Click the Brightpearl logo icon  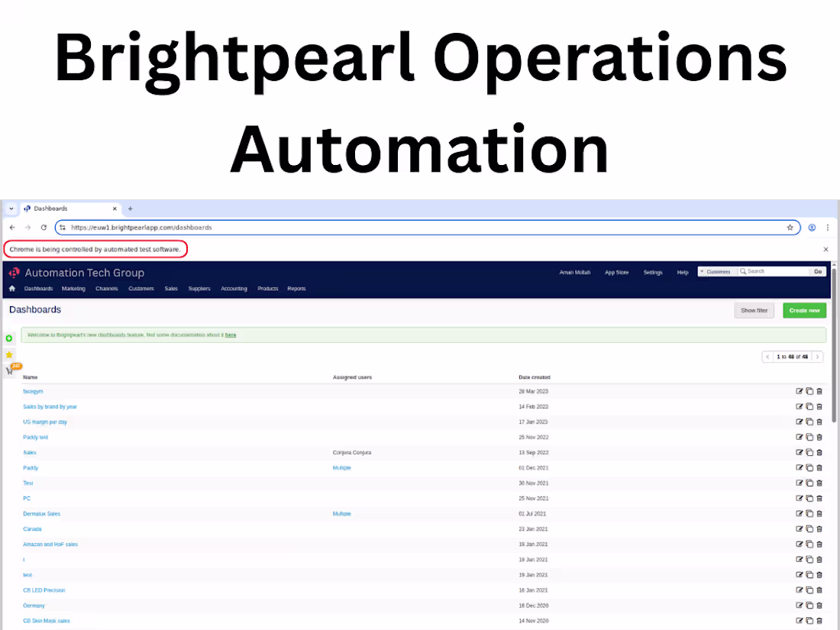(13, 272)
